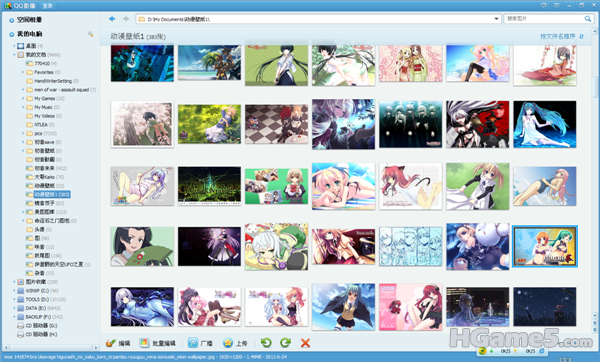Expand the DATA (E:) drive node
Screen dimensions: 600x362
coord(14,308)
